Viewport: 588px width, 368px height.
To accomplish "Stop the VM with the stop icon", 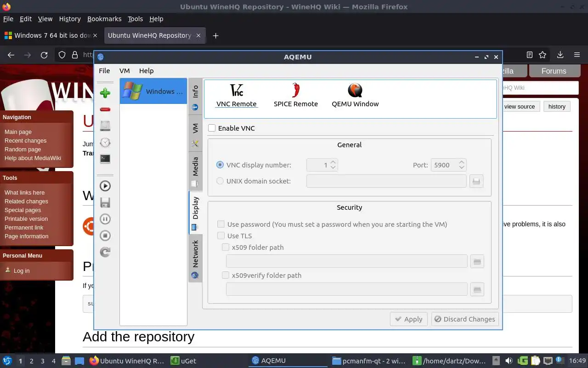I will pyautogui.click(x=105, y=236).
